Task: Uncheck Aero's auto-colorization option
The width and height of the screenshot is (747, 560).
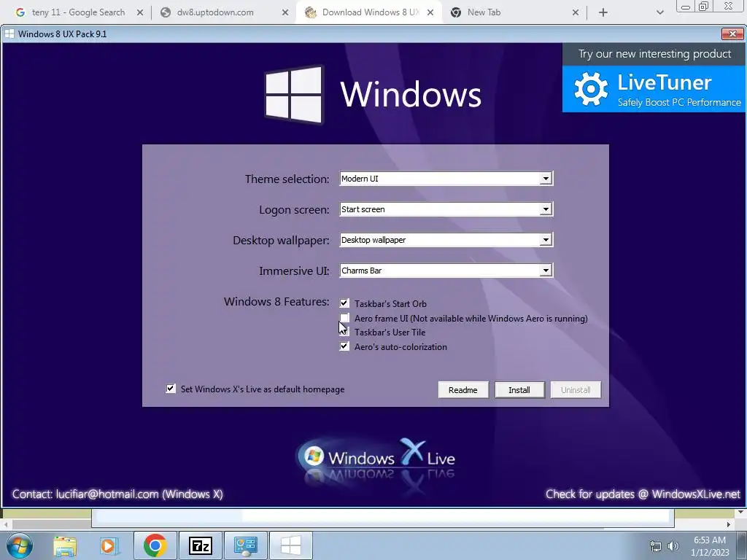Action: tap(344, 346)
